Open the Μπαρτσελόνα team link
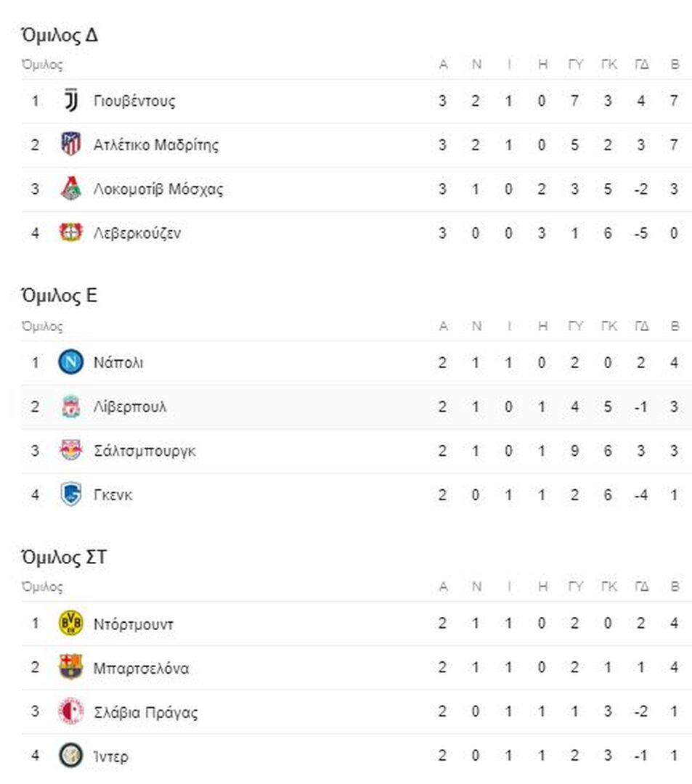Viewport: 692px width, 784px height. (x=141, y=668)
